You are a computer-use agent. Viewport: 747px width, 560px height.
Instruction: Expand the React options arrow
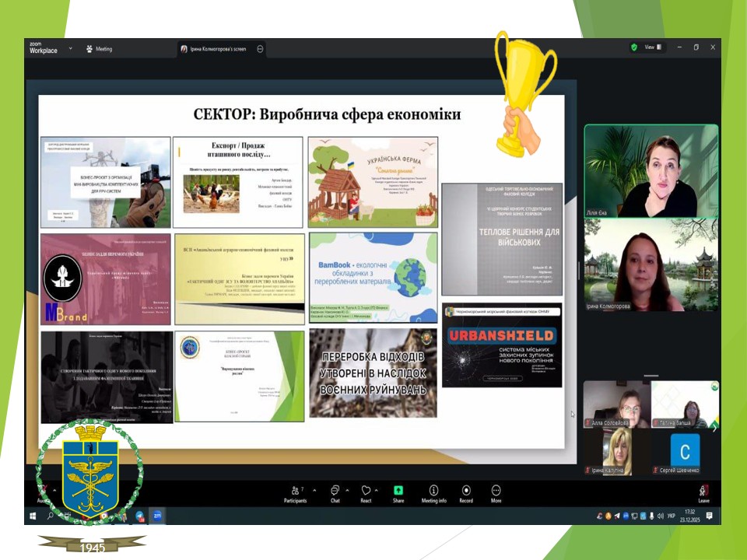tap(378, 490)
